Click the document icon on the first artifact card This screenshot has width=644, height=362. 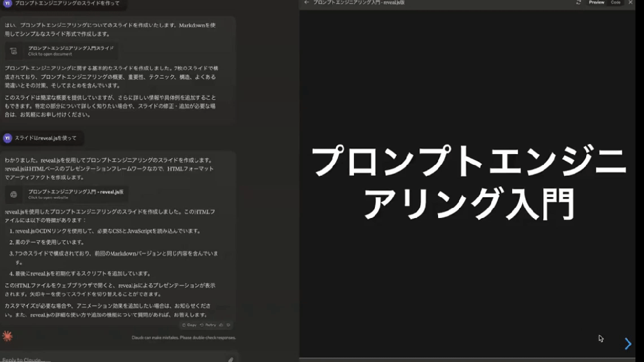pos(14,51)
